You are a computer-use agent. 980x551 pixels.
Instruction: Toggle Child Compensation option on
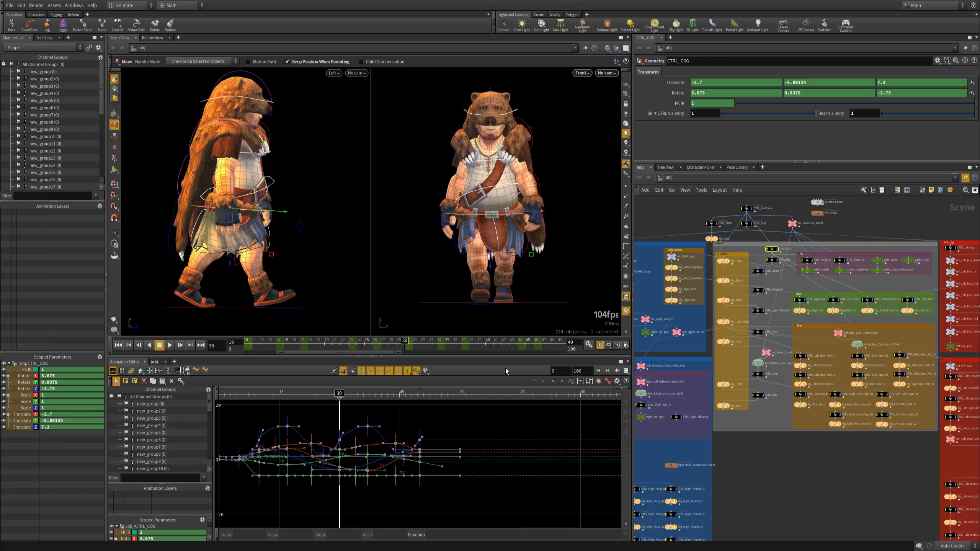(359, 61)
